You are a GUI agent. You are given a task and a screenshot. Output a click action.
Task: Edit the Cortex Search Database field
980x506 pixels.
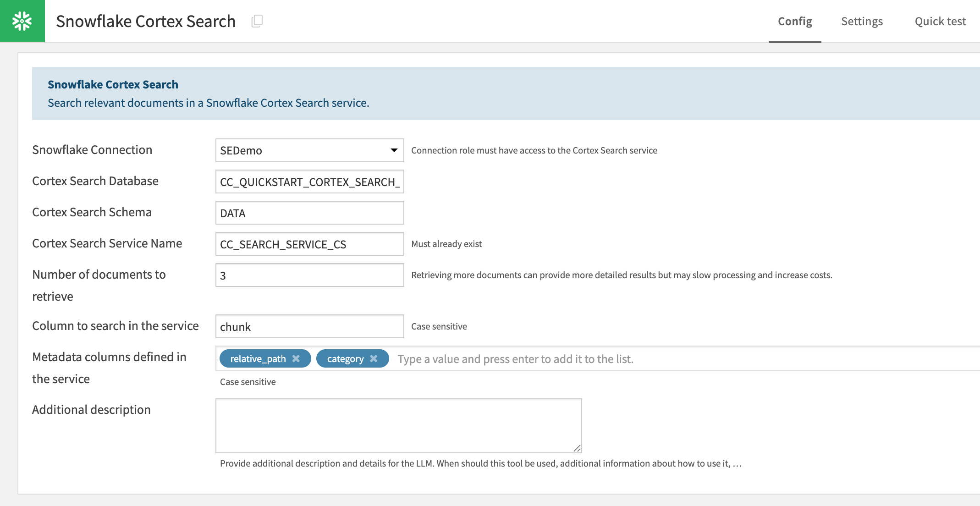click(310, 181)
